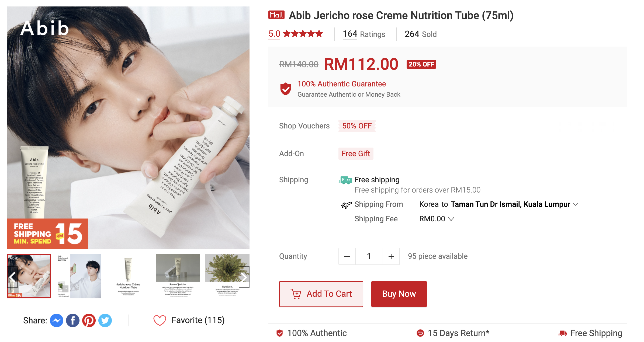Share product on Pinterest icon
This screenshot has height=342, width=644.
point(89,320)
